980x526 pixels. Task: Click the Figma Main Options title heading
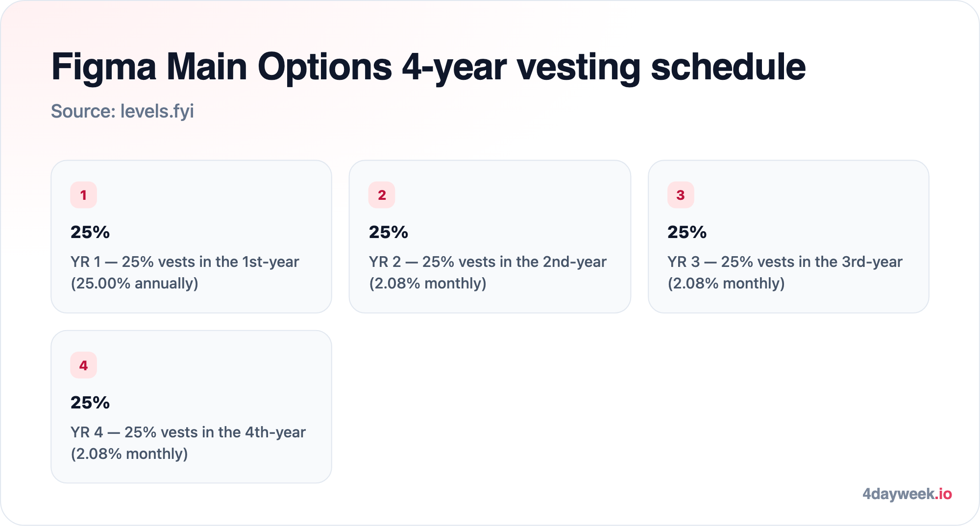pyautogui.click(x=428, y=67)
